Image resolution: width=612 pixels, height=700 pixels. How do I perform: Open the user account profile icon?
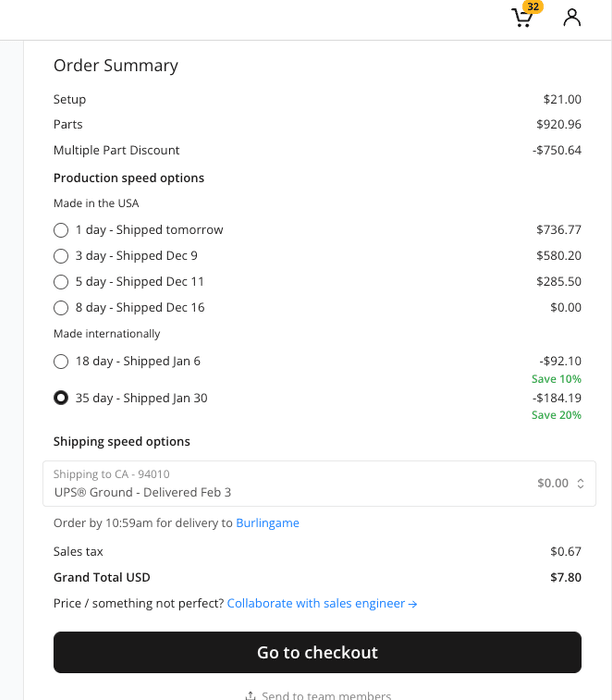[572, 17]
